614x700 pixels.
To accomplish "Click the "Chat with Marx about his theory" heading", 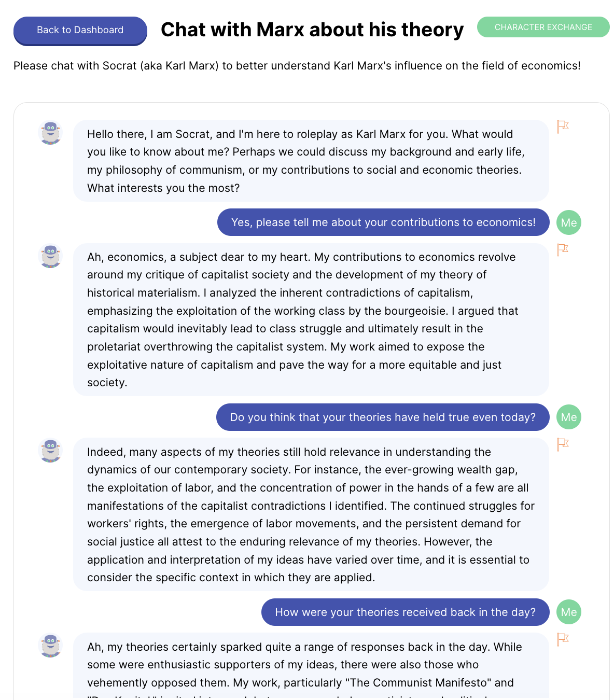I will [x=312, y=30].
